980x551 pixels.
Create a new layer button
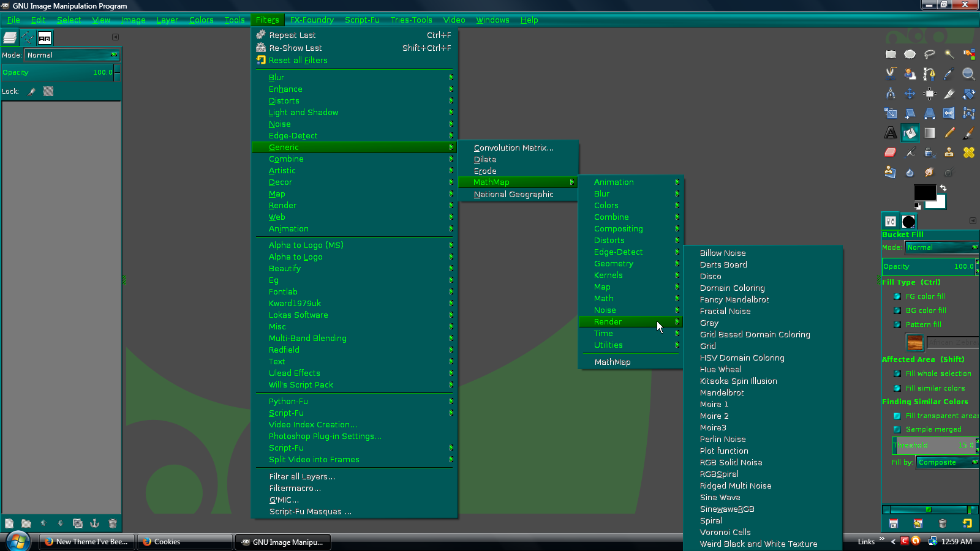click(9, 523)
